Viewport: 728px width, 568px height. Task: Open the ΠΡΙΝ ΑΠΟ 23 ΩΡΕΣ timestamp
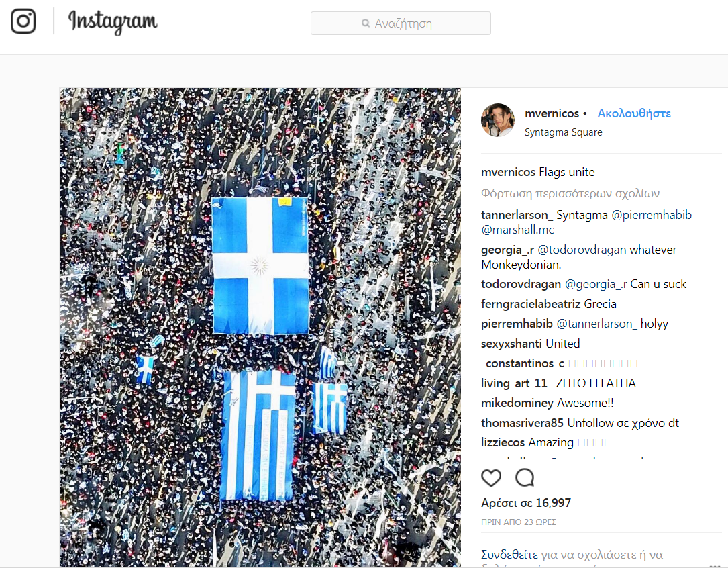tap(519, 522)
